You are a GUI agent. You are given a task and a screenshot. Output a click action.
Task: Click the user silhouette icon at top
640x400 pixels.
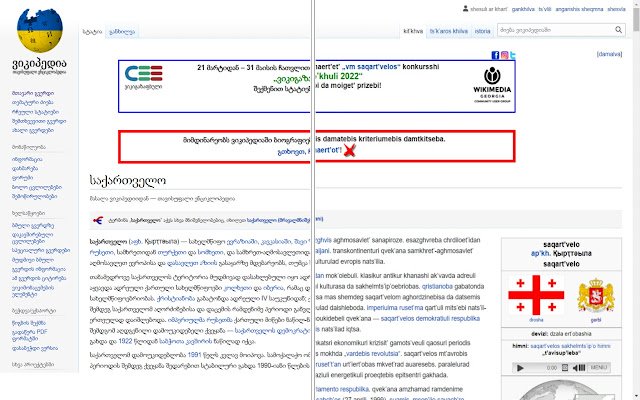coord(465,8)
